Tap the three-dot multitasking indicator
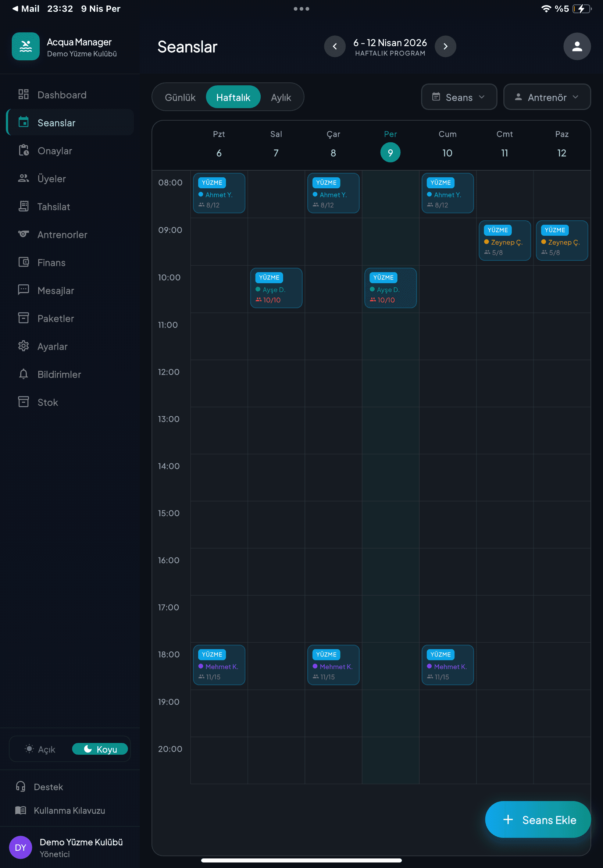Screen dimensions: 603x868 [301, 9]
